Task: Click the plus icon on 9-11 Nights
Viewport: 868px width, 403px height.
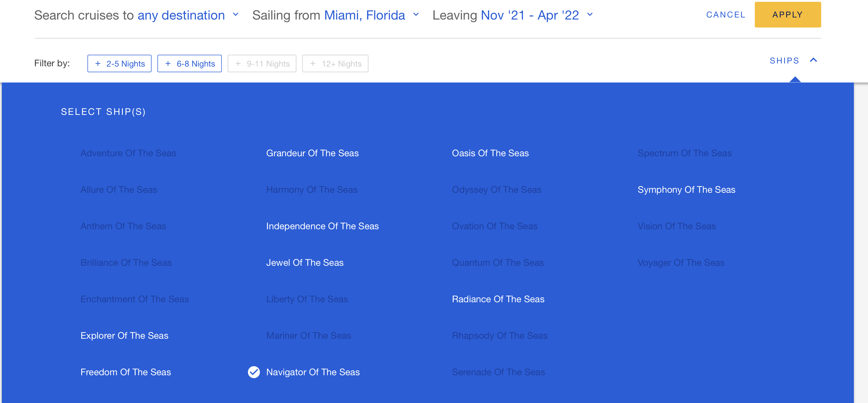Action: coord(238,64)
